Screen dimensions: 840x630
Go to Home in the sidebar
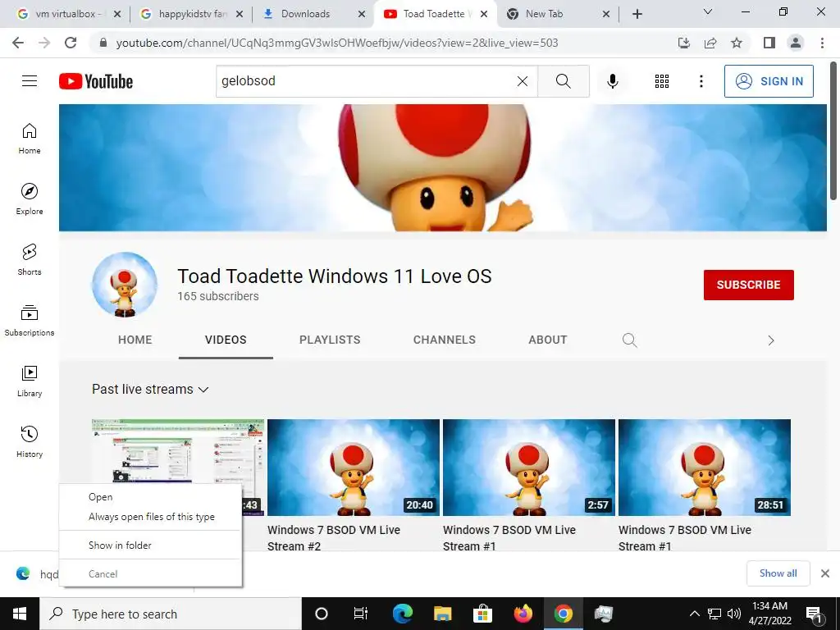coord(30,138)
